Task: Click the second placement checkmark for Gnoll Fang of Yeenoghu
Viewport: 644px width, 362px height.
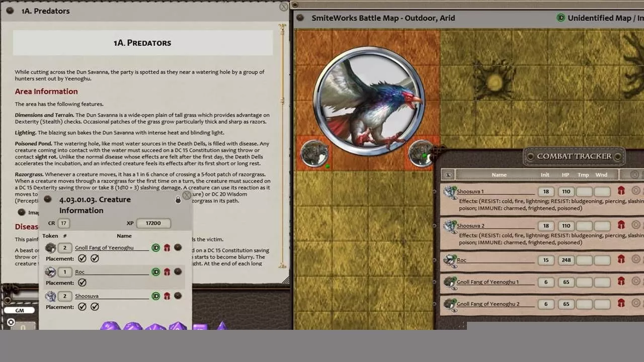Action: point(95,258)
